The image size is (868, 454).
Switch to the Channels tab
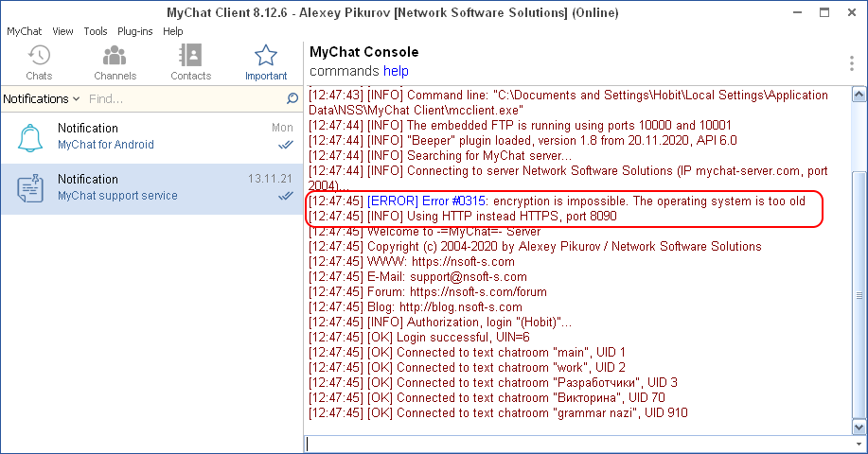(x=115, y=57)
